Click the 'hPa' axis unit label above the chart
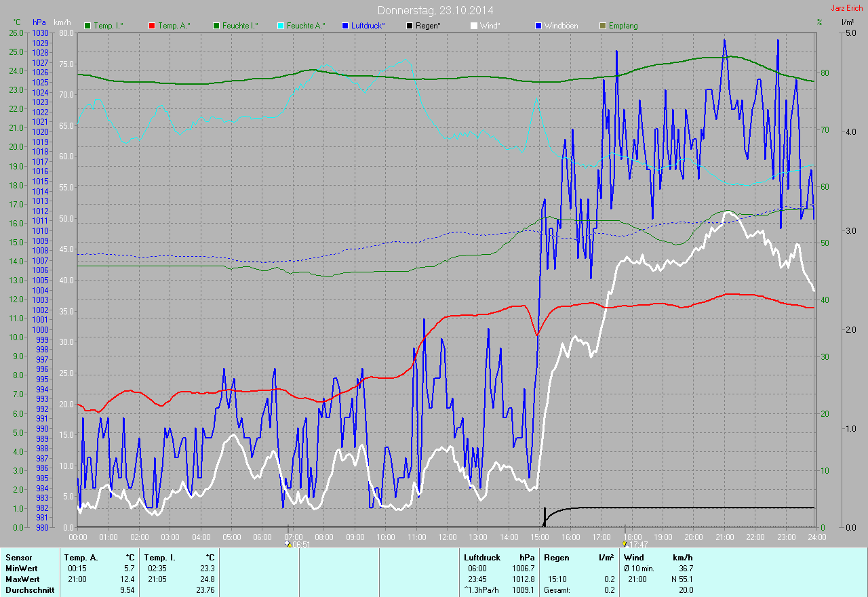 (x=39, y=22)
